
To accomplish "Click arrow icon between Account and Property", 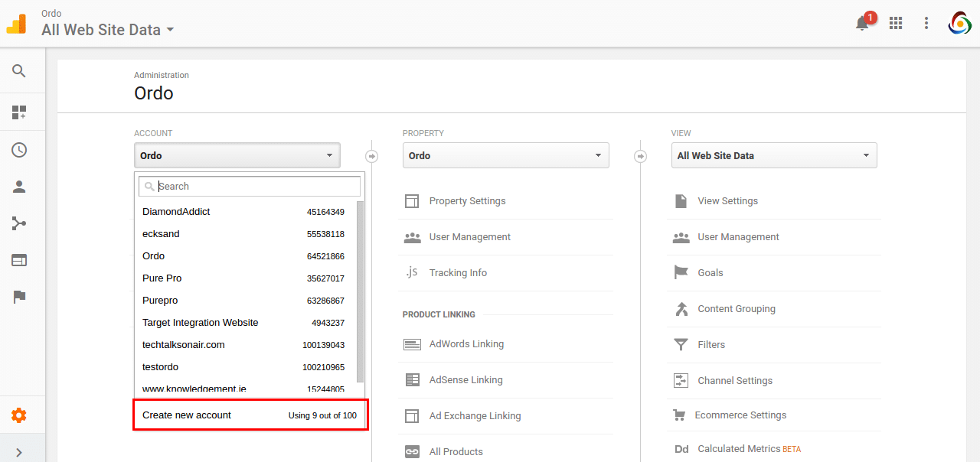I will 372,156.
